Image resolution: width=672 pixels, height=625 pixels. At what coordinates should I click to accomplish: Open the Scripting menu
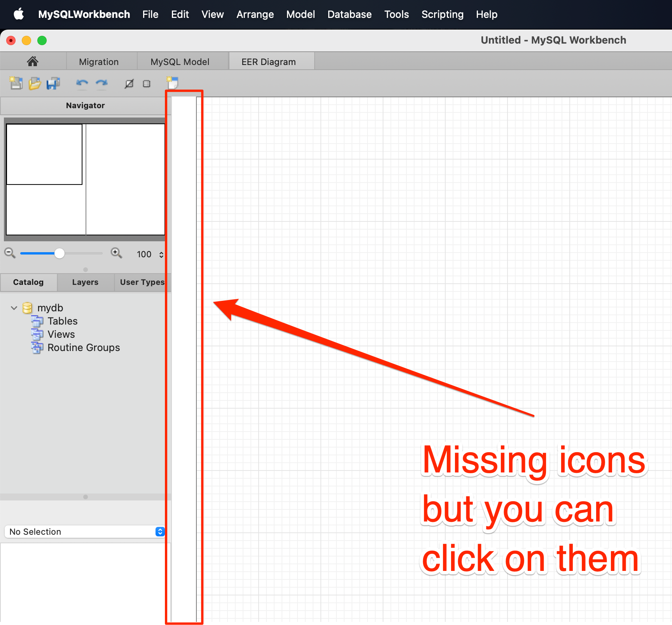[443, 14]
